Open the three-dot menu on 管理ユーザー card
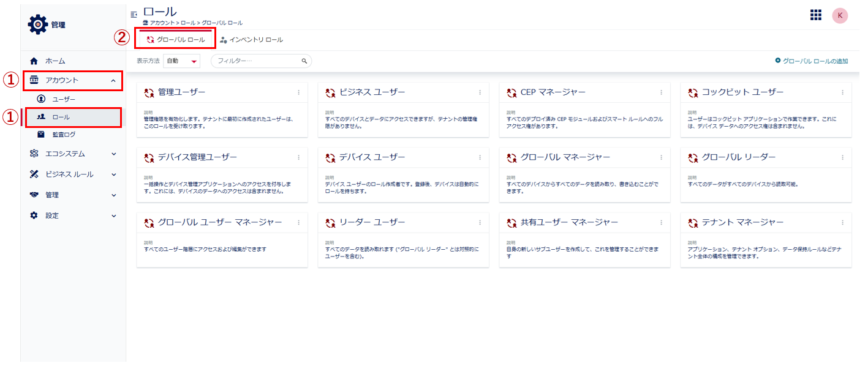This screenshot has height=371, width=868. point(299,92)
